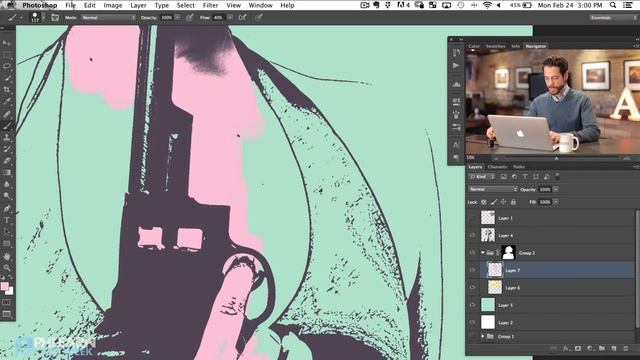Create new adjustment layer icon
The width and height of the screenshot is (640, 360).
[x=590, y=349]
